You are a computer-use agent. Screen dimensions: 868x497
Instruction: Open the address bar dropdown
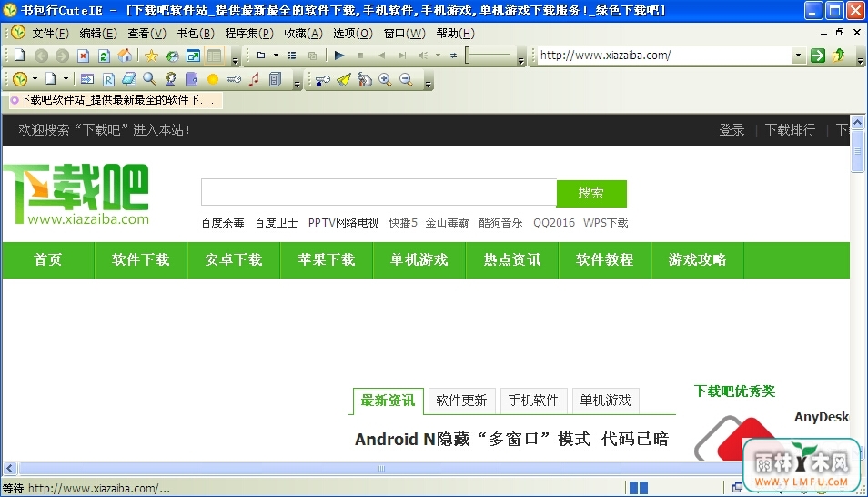[x=798, y=56]
